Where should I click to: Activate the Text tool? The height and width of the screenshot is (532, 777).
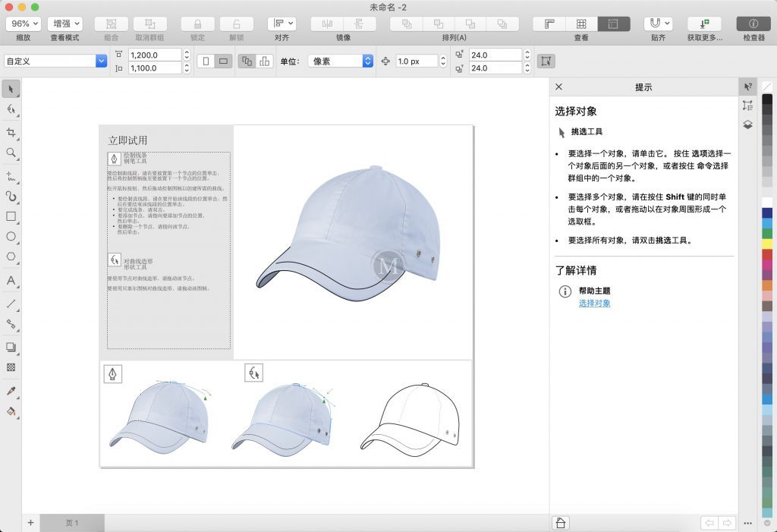click(x=11, y=281)
